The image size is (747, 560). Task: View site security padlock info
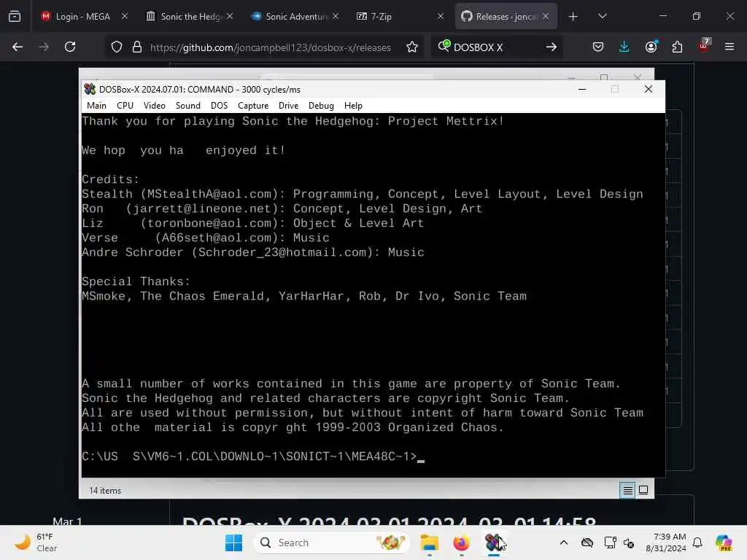pos(137,47)
